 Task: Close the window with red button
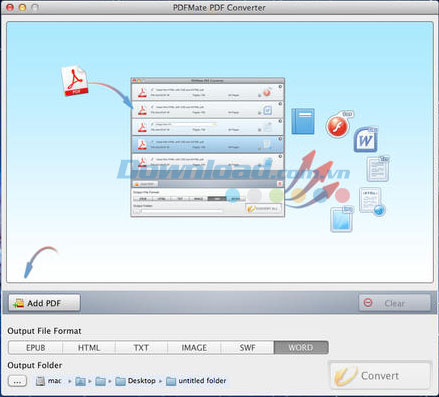tap(10, 7)
